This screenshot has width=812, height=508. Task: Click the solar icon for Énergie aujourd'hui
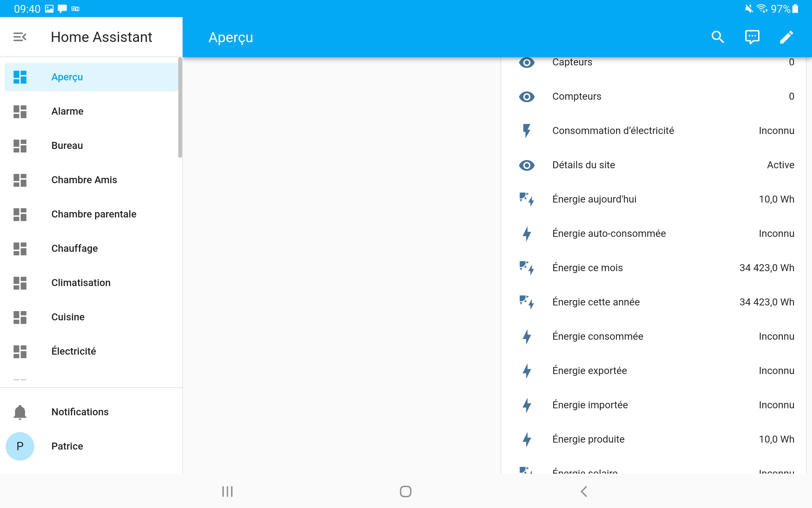click(x=527, y=199)
